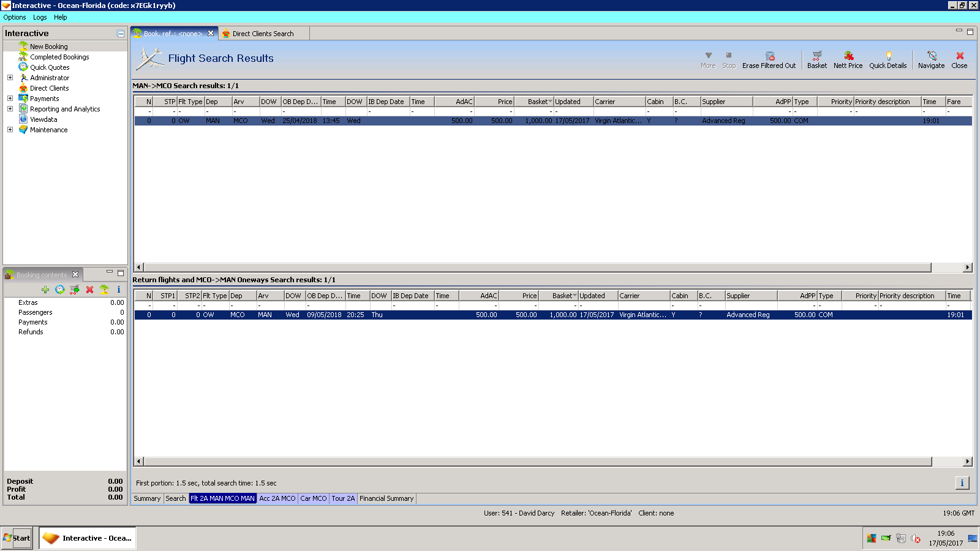Minimize the main editor area
Screen dimensions: 980x551
pyautogui.click(x=959, y=31)
